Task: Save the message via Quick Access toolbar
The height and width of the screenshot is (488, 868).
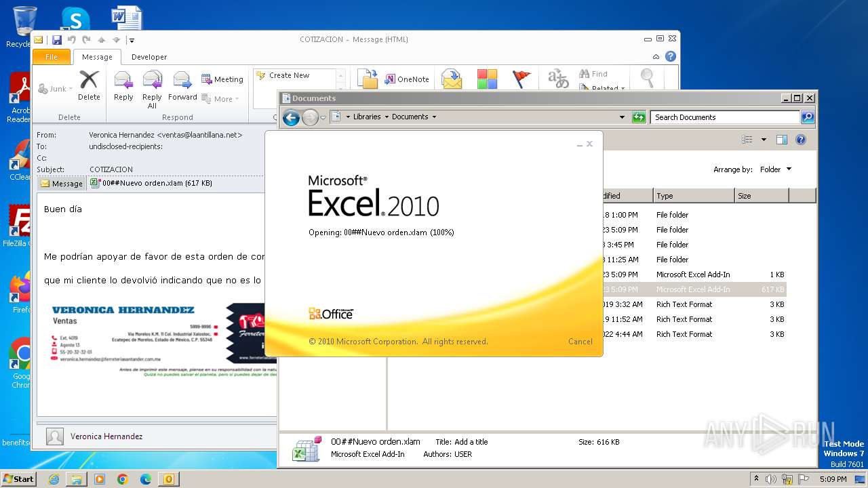Action: point(57,40)
